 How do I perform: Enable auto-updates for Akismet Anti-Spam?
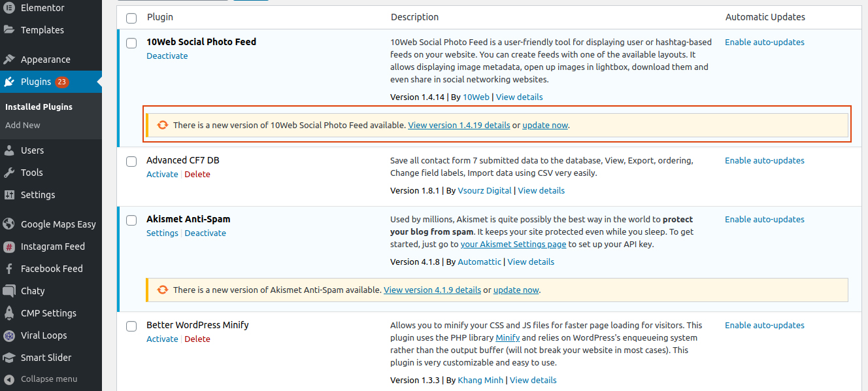tap(765, 219)
